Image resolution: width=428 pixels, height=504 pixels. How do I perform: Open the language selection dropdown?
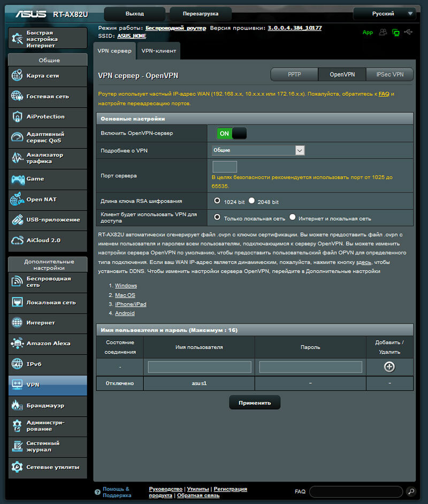(384, 13)
